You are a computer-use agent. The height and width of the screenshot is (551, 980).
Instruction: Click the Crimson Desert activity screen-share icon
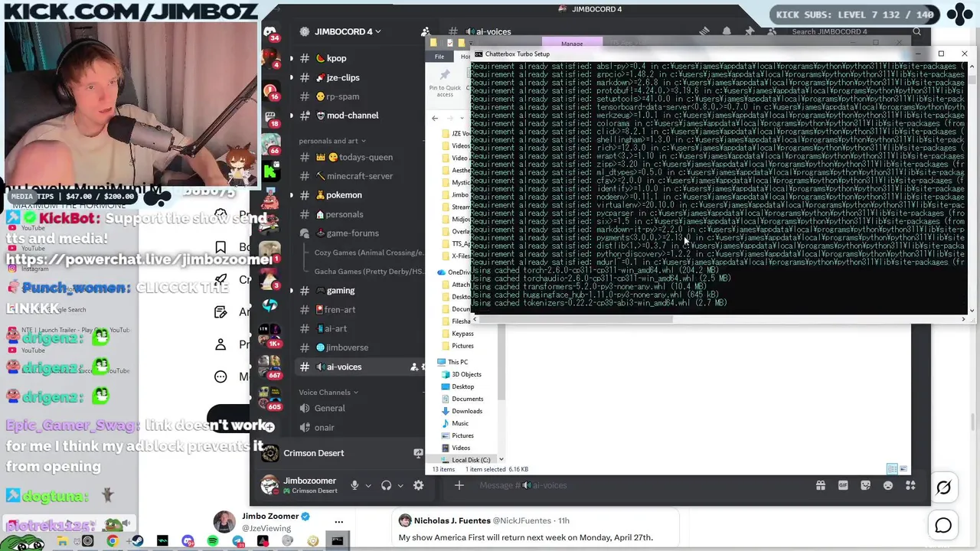click(418, 453)
